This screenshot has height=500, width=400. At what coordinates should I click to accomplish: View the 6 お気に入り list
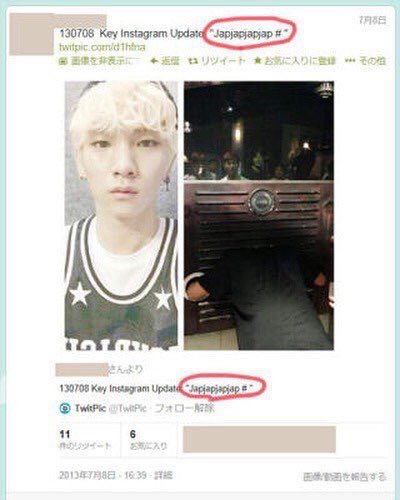tap(148, 440)
